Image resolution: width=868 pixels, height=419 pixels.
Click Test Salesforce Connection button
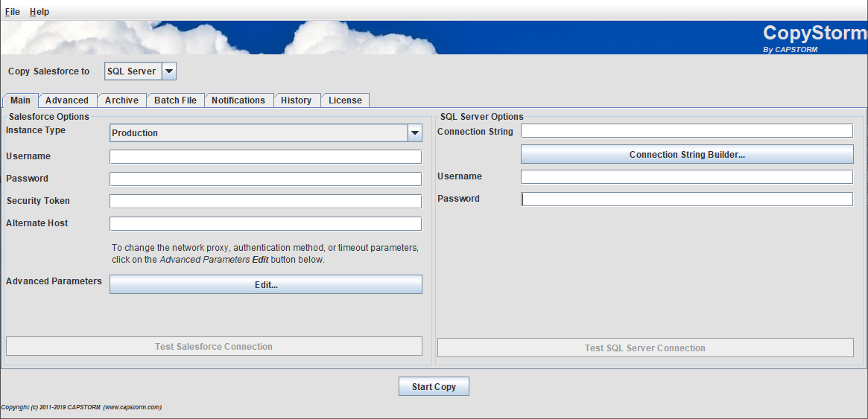(214, 347)
